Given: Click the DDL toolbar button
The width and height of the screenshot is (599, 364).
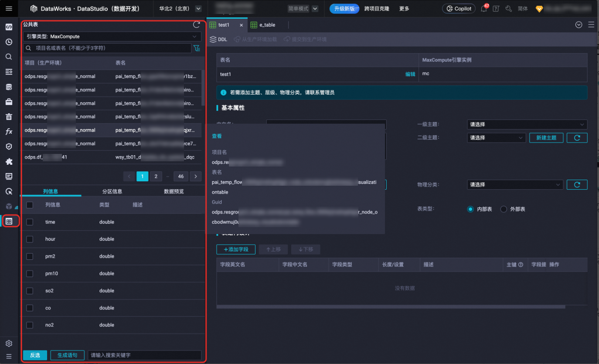Looking at the screenshot, I should click(218, 39).
